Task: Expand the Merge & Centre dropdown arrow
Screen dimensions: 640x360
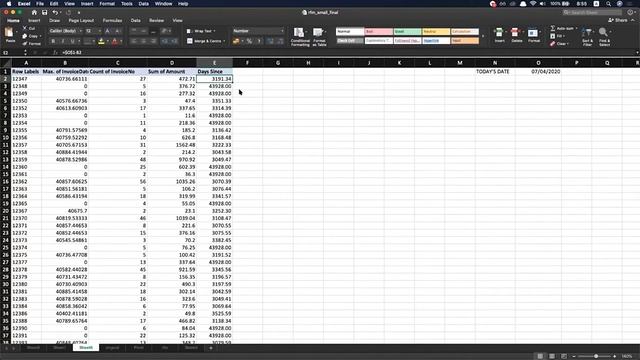Action: (224, 41)
